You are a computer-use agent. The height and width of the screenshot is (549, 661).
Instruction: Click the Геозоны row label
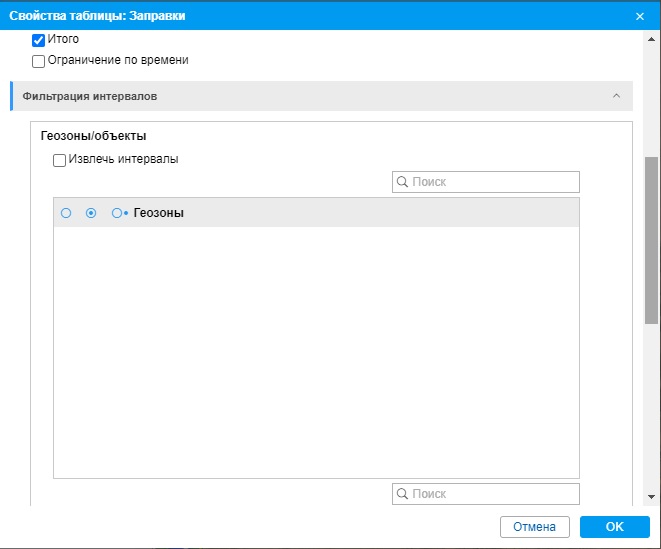point(158,213)
